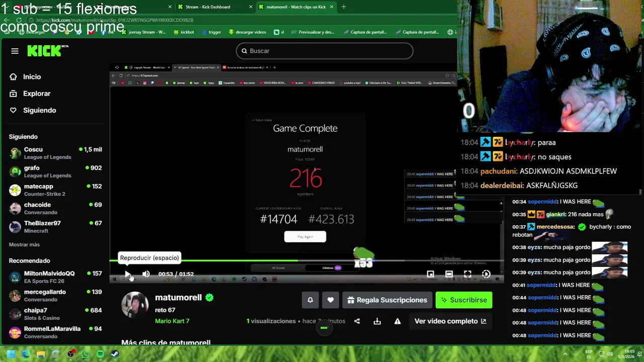Enter fullscreen on the clip player

[x=467, y=274]
